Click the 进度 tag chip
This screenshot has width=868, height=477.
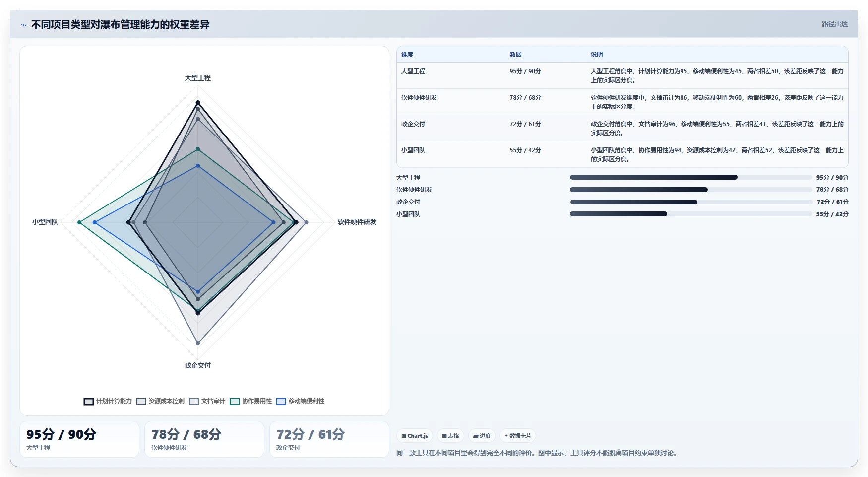click(482, 436)
